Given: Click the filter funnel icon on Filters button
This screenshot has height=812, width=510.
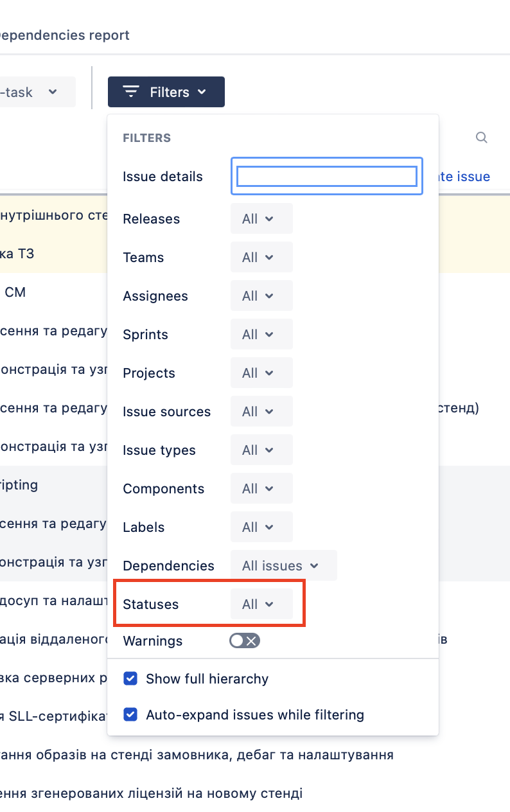Looking at the screenshot, I should pyautogui.click(x=130, y=91).
